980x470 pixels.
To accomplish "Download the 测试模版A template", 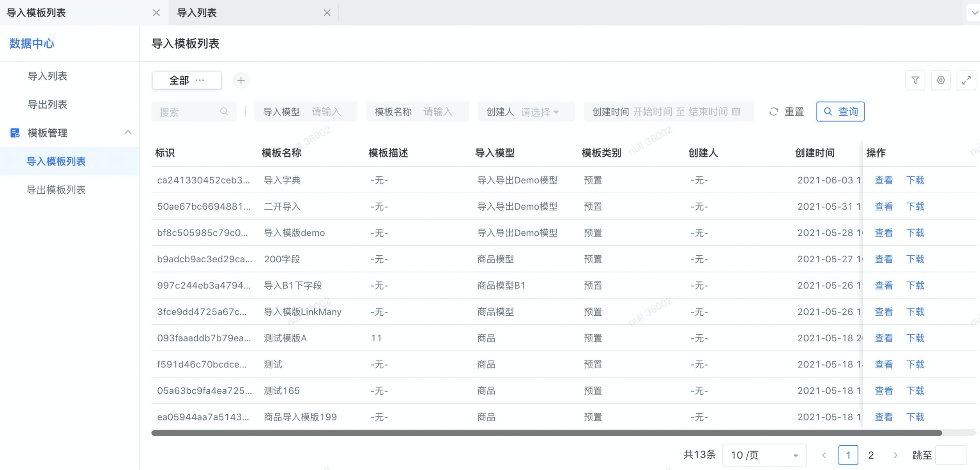I will coord(915,338).
